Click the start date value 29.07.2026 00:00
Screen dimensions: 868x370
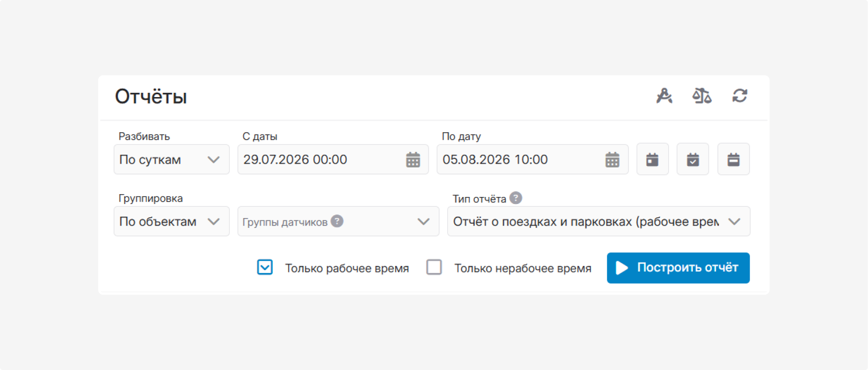pyautogui.click(x=295, y=159)
